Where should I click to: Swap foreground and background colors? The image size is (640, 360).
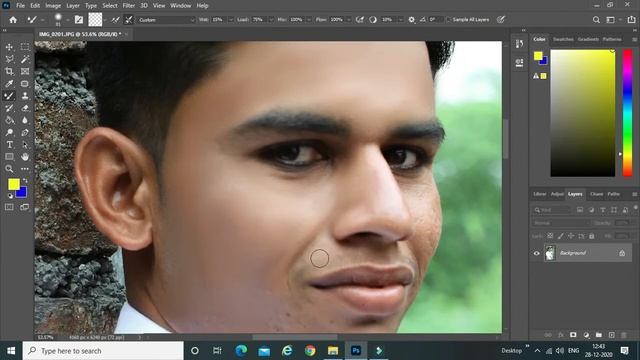coord(25,180)
